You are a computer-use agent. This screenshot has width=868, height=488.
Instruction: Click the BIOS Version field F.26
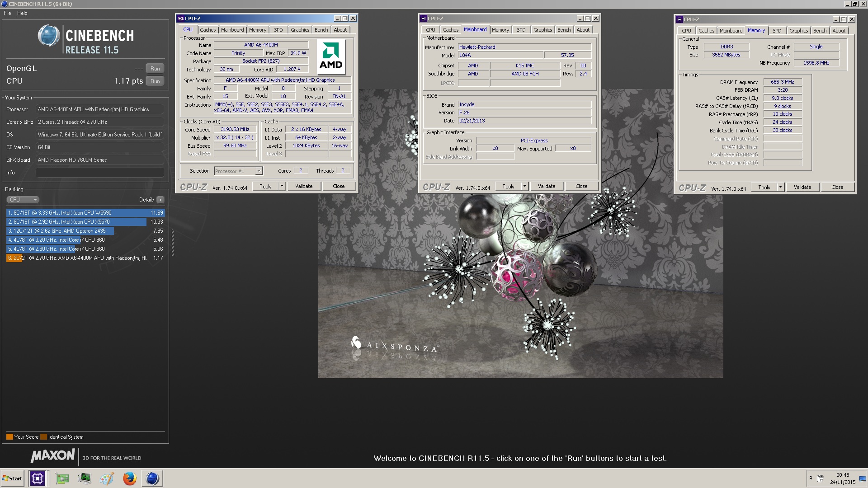pos(524,113)
